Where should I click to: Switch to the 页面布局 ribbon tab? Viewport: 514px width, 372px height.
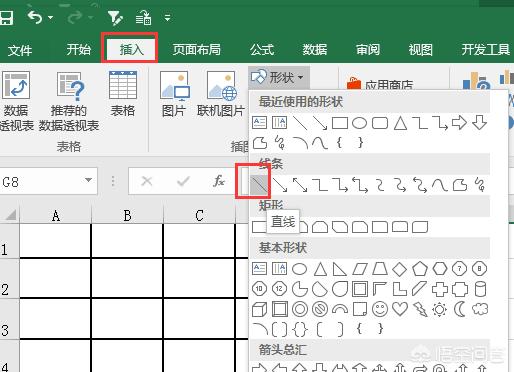(196, 50)
